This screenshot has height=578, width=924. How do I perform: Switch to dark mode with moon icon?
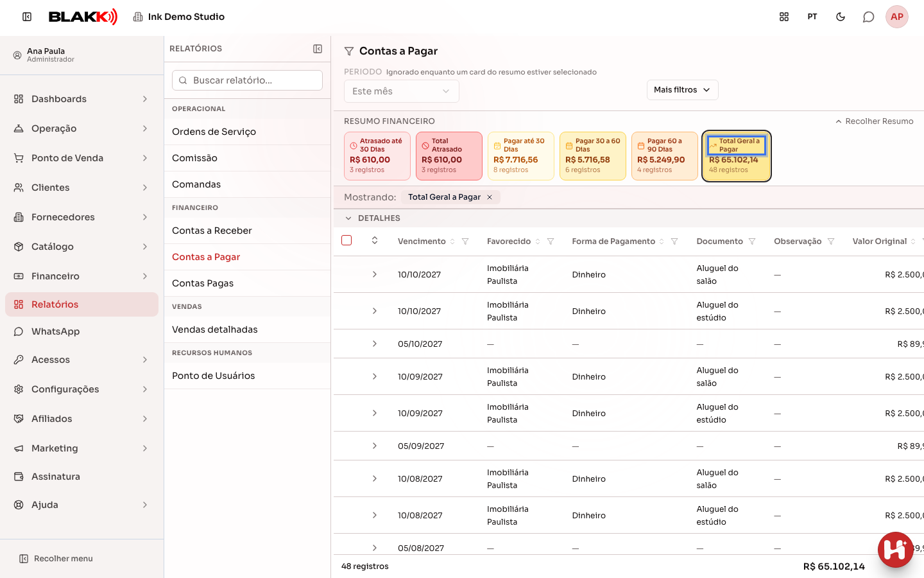[841, 17]
